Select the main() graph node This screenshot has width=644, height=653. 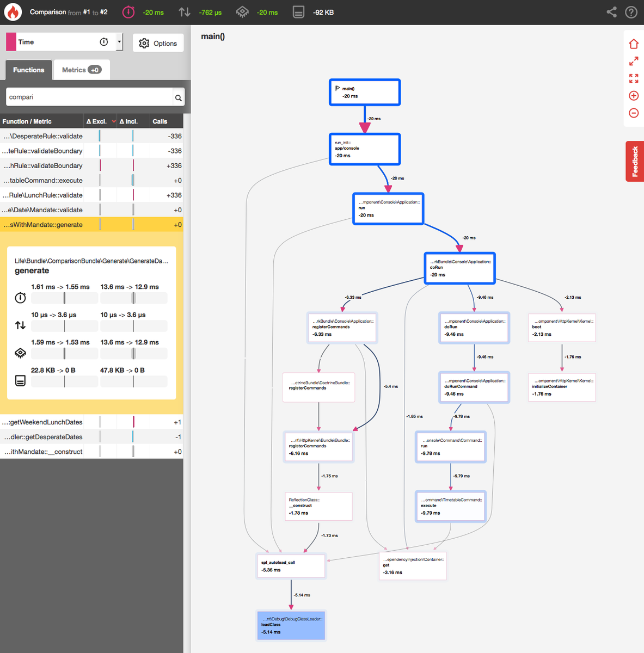coord(365,93)
